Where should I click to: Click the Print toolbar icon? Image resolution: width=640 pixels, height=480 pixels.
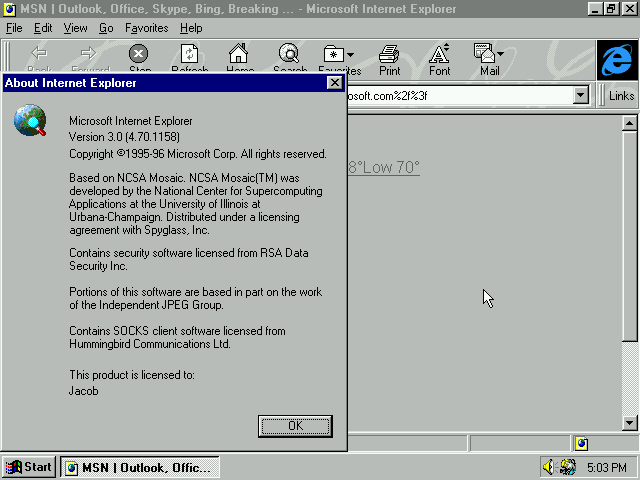pos(389,53)
